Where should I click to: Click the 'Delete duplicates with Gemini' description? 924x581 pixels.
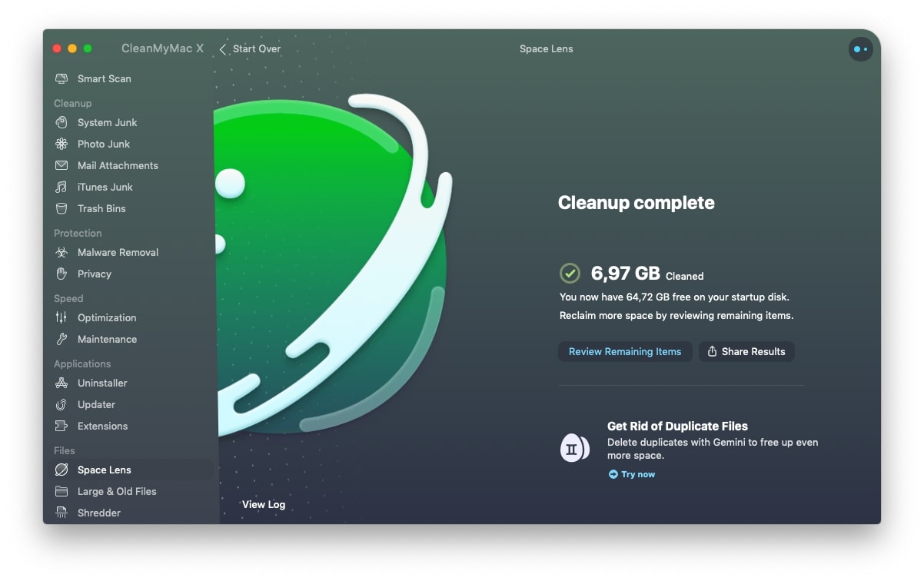713,449
